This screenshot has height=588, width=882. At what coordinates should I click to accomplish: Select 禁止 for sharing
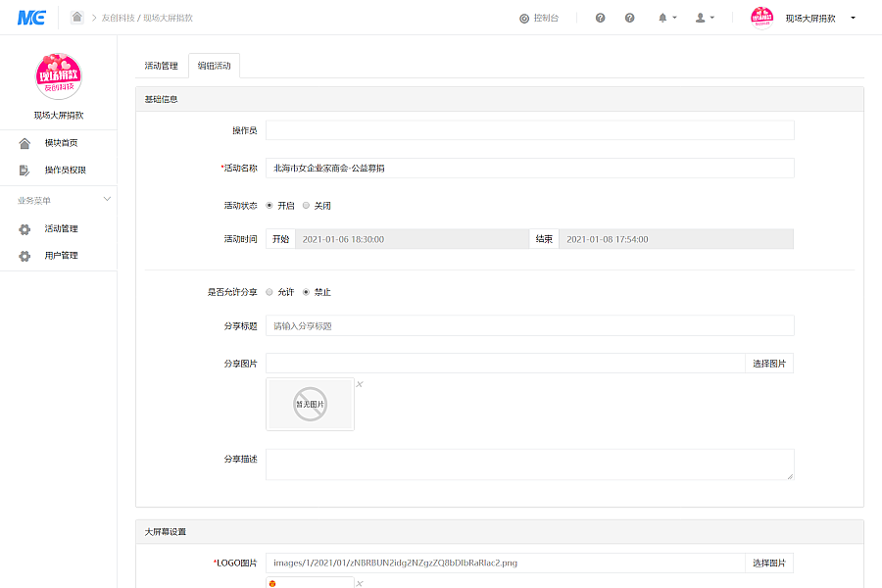click(x=306, y=292)
